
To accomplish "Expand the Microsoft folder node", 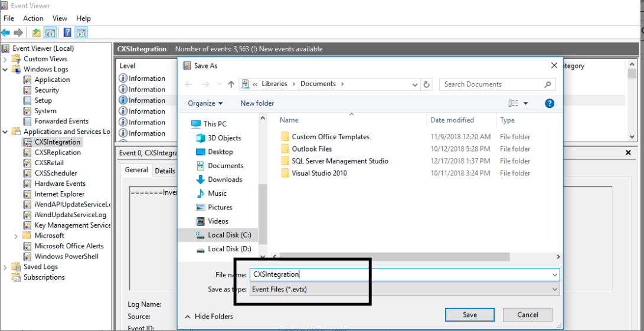I will pyautogui.click(x=16, y=236).
